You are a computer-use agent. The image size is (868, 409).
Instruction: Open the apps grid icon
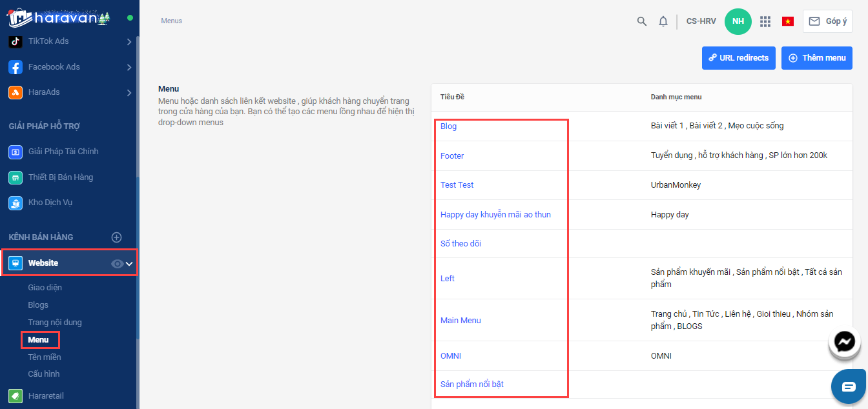(x=765, y=21)
